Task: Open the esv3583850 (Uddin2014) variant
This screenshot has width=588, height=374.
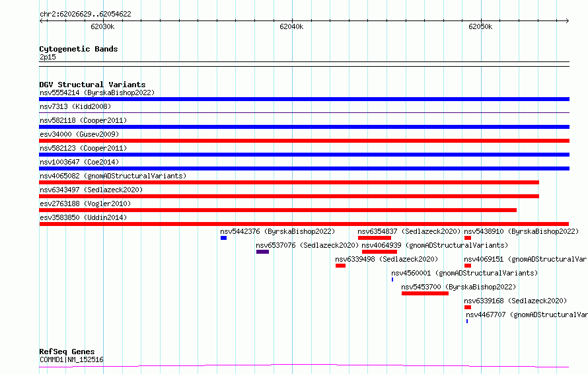Action: (83, 217)
